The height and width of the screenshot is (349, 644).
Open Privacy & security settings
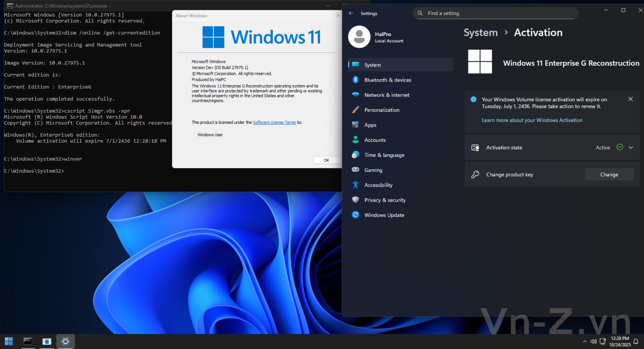click(385, 200)
